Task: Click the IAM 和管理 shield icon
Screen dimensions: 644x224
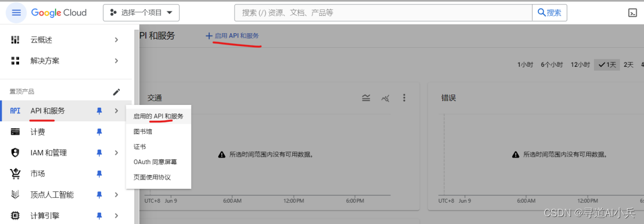Action: point(15,153)
